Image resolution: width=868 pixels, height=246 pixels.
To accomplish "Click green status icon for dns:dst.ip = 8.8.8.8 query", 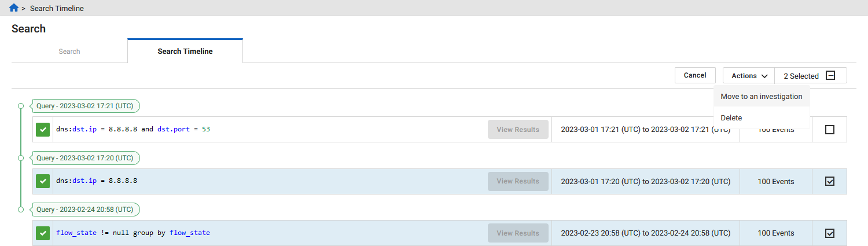I will click(43, 181).
